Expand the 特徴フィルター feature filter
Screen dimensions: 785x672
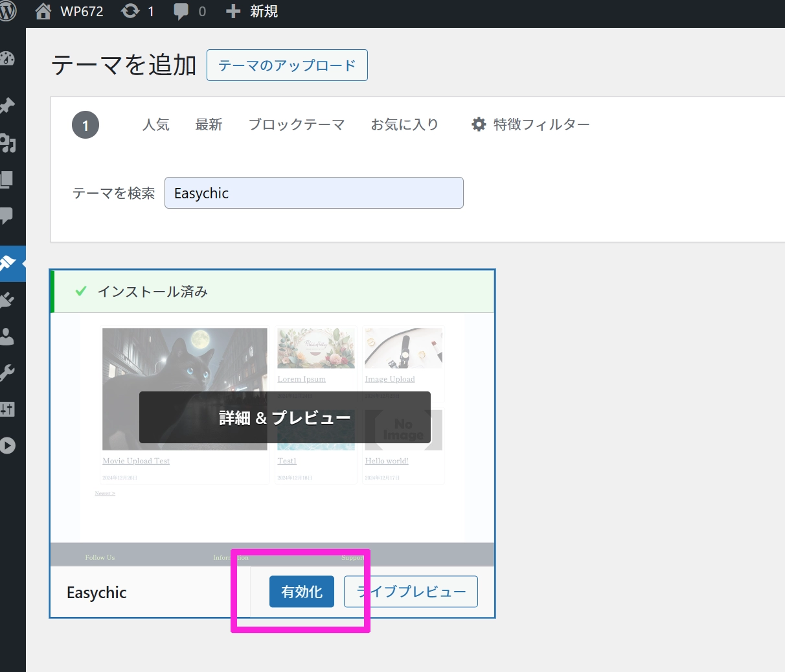tap(530, 124)
